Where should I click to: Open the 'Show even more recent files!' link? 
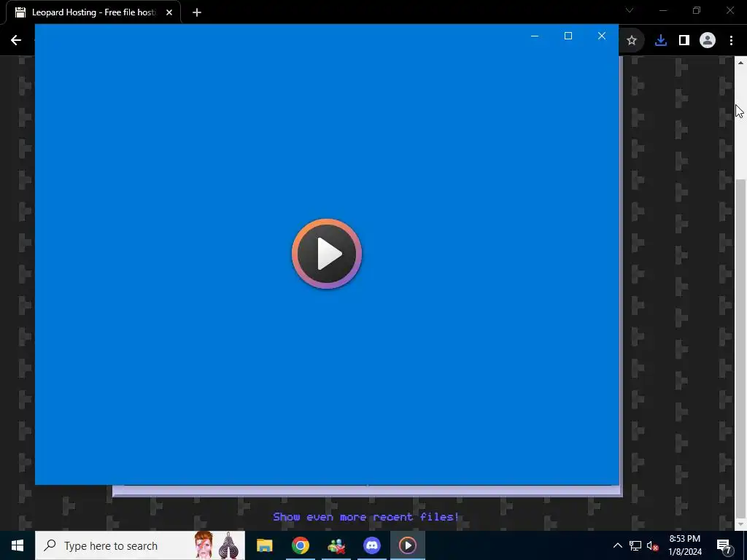(x=366, y=517)
